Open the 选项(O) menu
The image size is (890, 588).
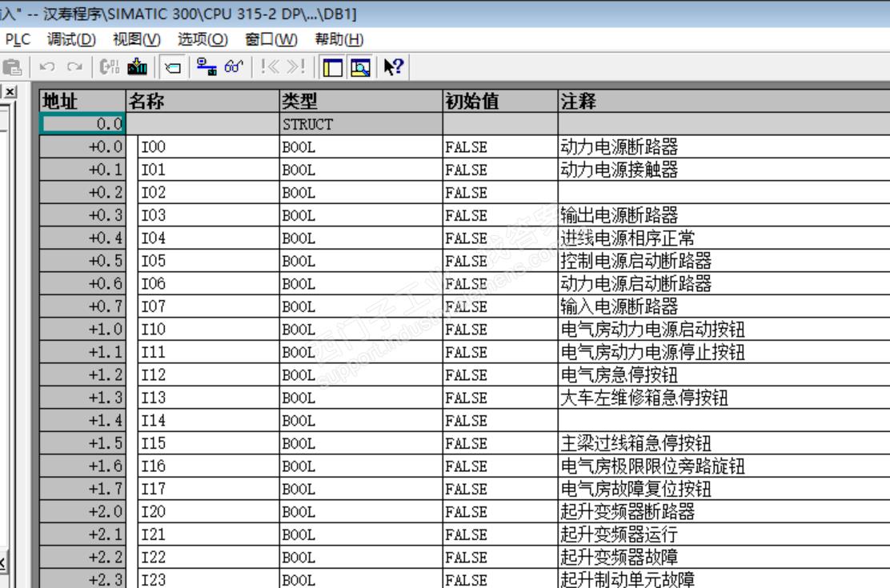(x=202, y=39)
